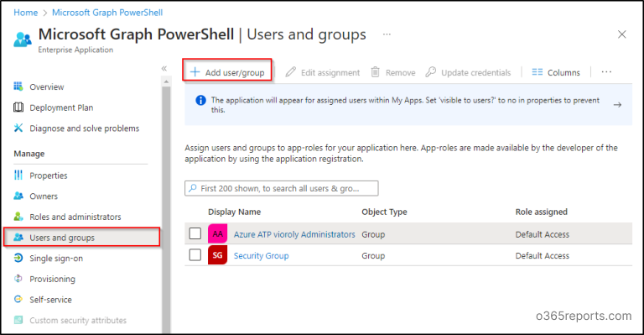Select checkbox for Security Group row
This screenshot has height=335, width=644.
point(195,255)
